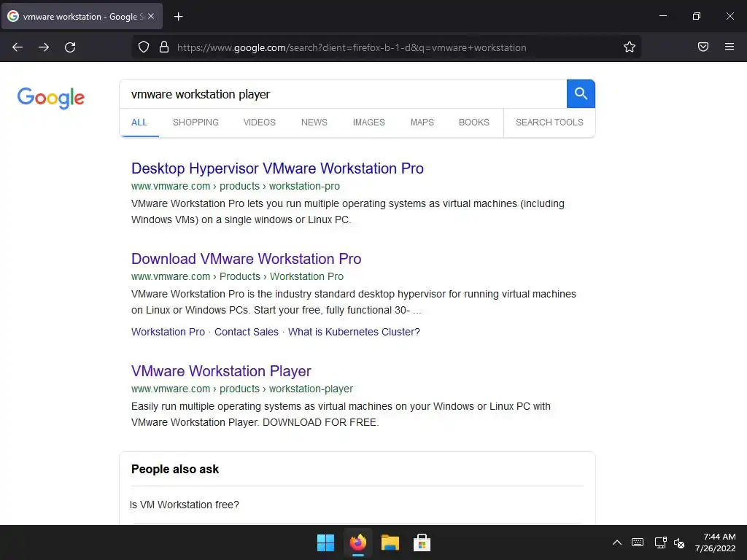Click the touch keyboard tray icon
This screenshot has height=560, width=747.
pyautogui.click(x=638, y=542)
